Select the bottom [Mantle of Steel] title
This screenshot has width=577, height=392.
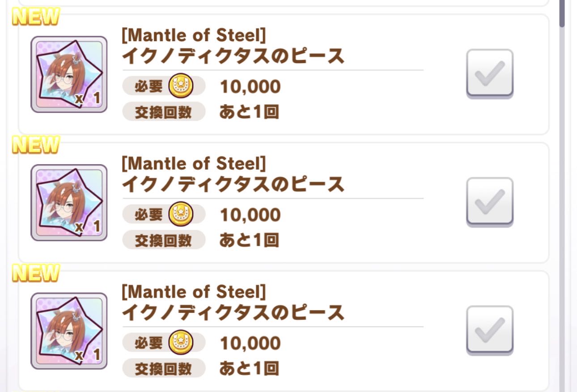coord(194,293)
